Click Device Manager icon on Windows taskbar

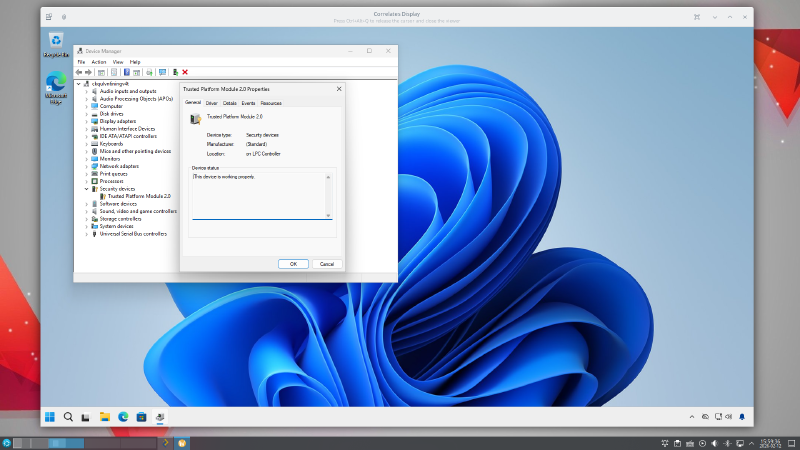click(x=160, y=417)
